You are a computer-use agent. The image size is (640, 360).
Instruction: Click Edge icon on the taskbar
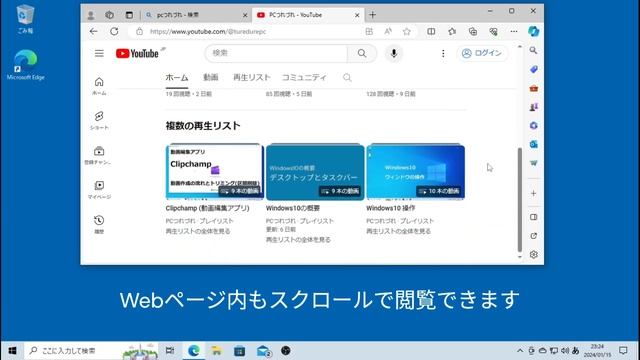click(x=193, y=351)
